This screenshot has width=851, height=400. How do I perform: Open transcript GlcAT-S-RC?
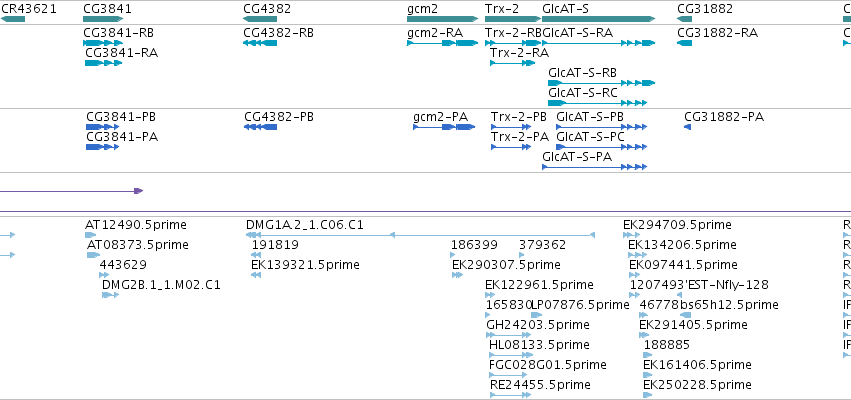point(582,93)
